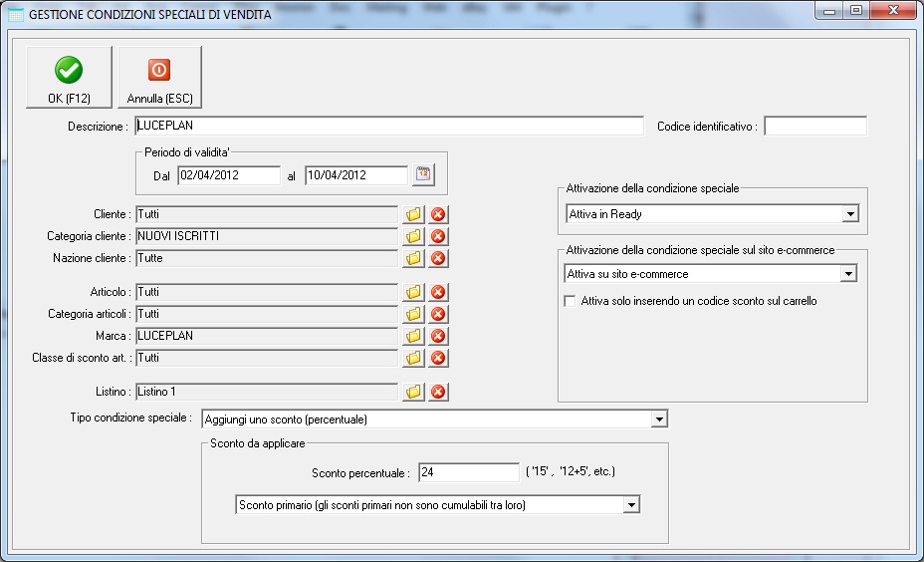Click the Marca field showing LUCEPLAN
This screenshot has width=924, height=562.
267,336
